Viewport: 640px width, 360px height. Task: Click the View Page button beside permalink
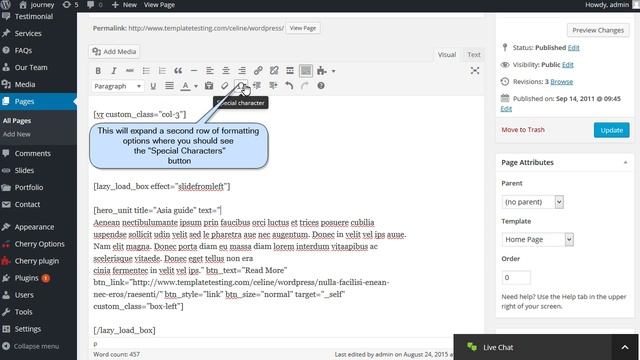pos(302,28)
